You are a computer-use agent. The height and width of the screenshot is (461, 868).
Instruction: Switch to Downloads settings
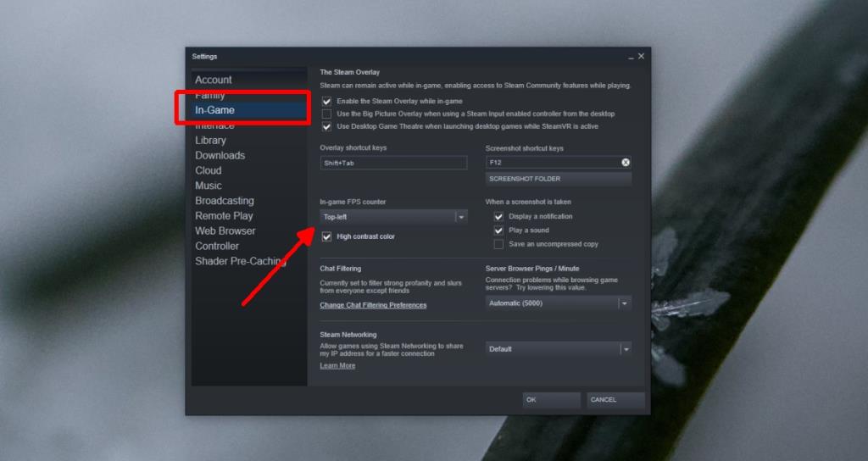click(220, 156)
